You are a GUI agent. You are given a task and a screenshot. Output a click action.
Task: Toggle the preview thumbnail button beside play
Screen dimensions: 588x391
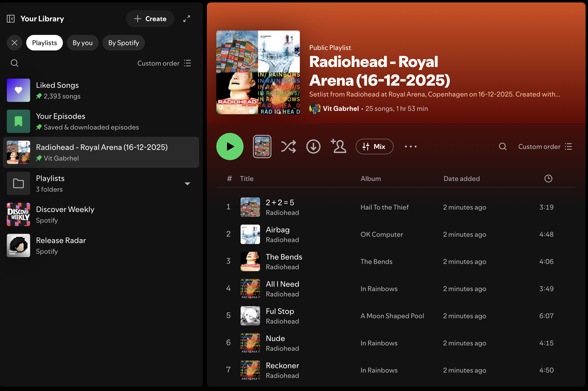click(262, 147)
